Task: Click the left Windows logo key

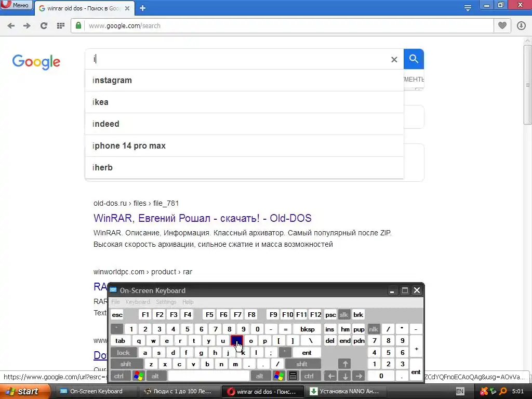Action: [138, 376]
